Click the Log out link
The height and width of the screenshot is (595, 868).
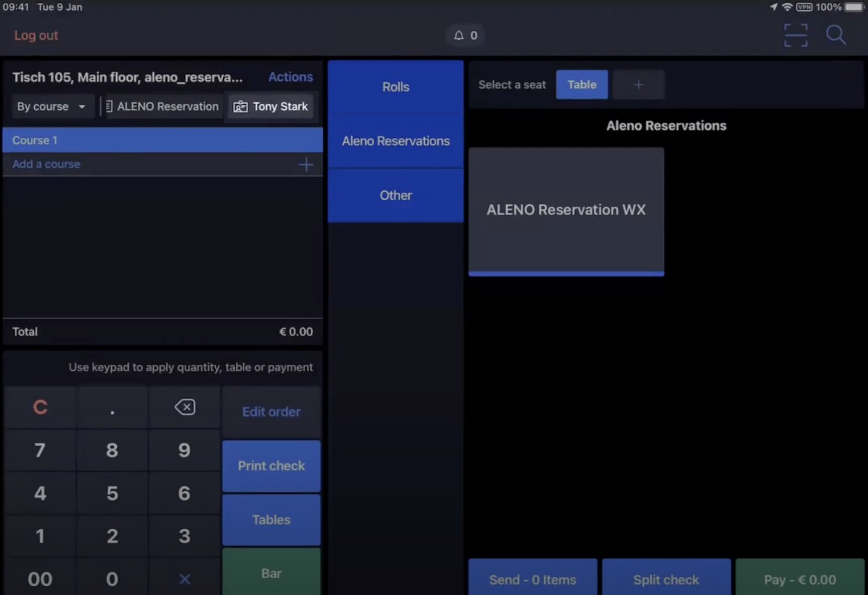coord(36,35)
